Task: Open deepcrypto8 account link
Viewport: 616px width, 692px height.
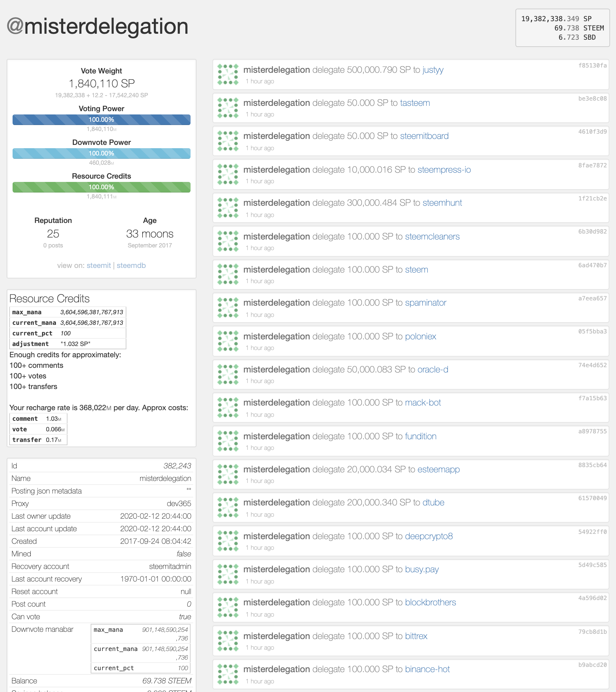Action: (429, 536)
